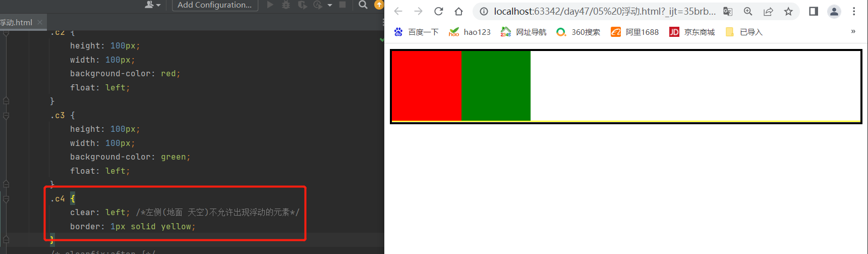This screenshot has width=868, height=254.
Task: Click Run with Coverage icon
Action: pyautogui.click(x=302, y=5)
